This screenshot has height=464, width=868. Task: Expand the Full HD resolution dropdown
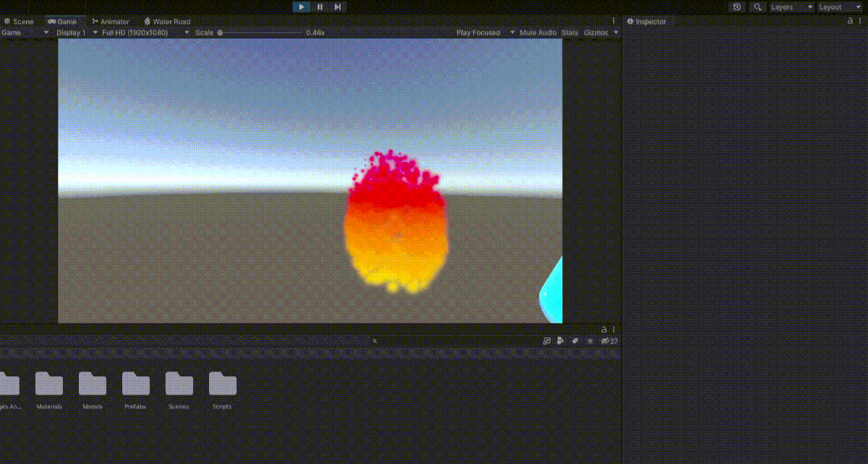(x=145, y=33)
